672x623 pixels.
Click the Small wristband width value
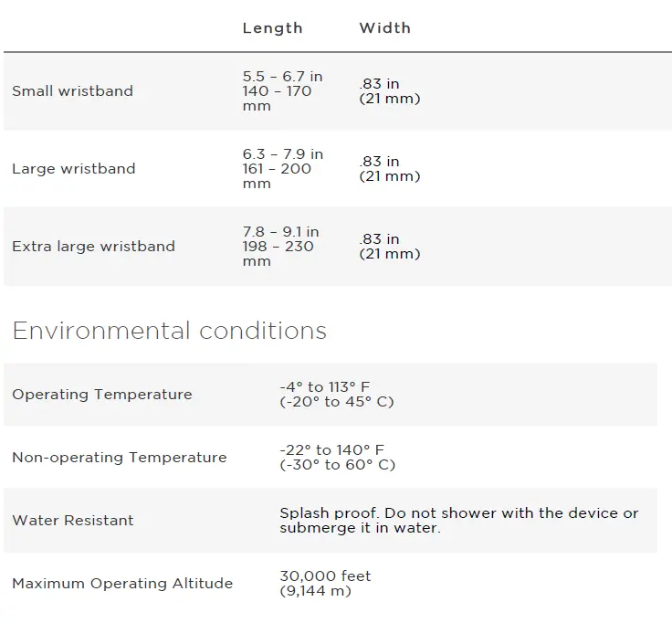pos(390,91)
